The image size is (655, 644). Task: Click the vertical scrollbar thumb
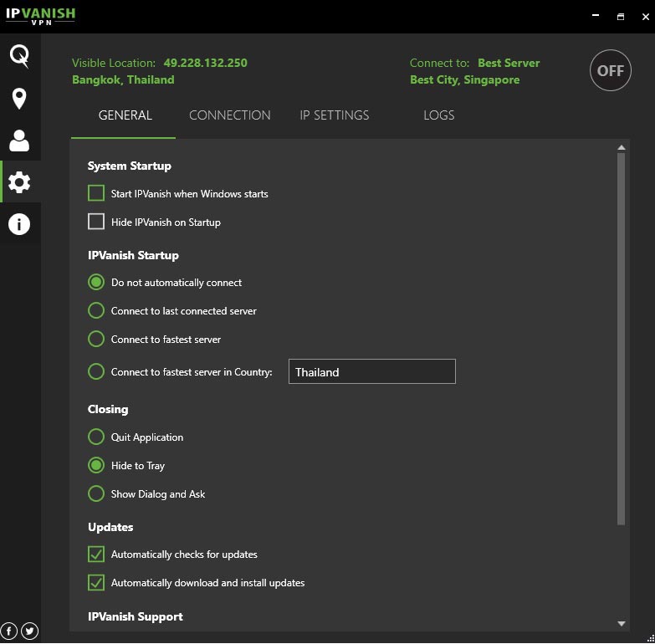(622, 338)
